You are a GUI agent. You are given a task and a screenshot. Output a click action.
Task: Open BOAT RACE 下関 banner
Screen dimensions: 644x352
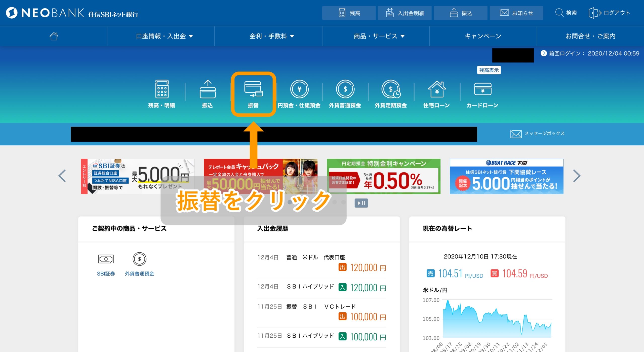coord(506,176)
